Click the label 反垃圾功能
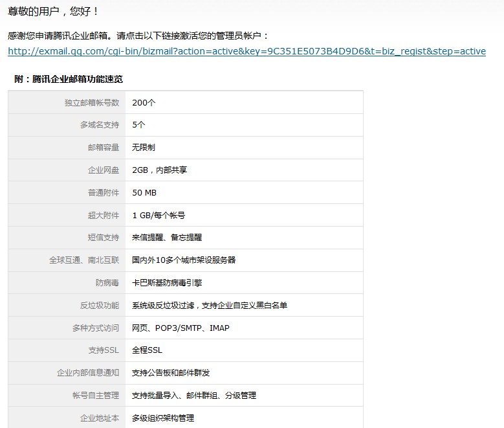Screen dimensions: 504x428 pyautogui.click(x=100, y=306)
